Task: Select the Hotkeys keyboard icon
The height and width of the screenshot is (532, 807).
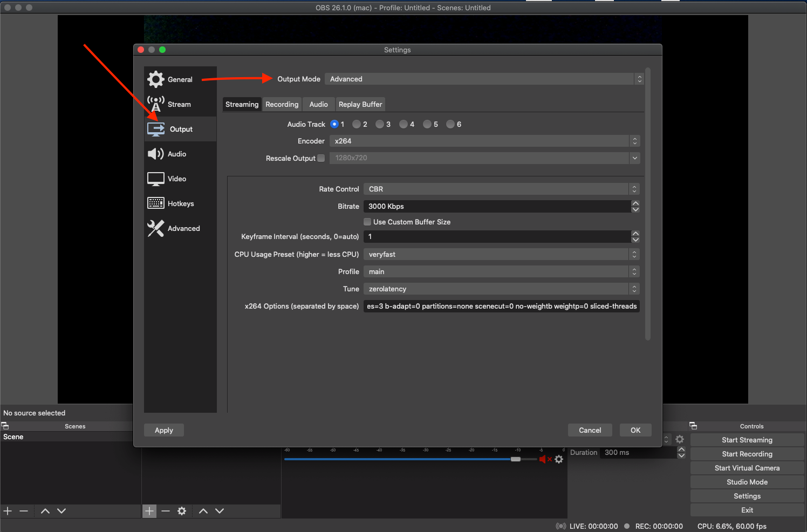Action: [156, 203]
